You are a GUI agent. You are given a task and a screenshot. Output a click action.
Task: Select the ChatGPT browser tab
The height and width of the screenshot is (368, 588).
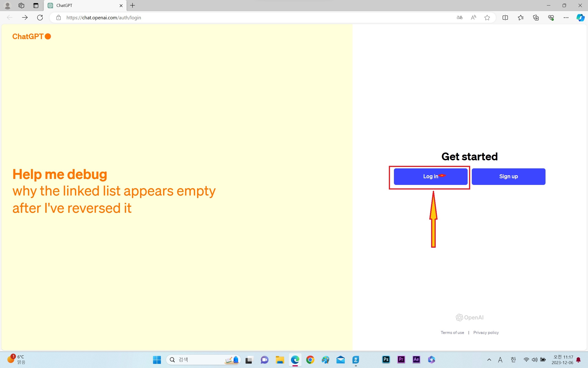point(85,5)
